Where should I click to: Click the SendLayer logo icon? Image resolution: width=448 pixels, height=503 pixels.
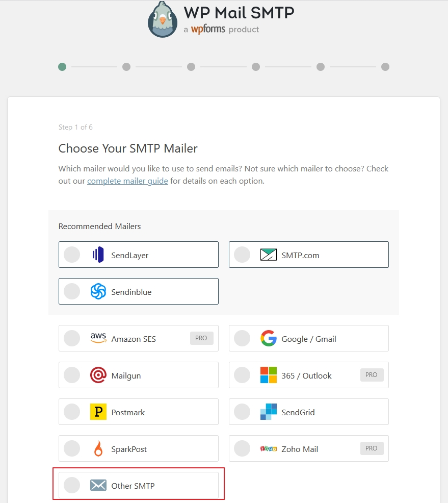pos(98,255)
